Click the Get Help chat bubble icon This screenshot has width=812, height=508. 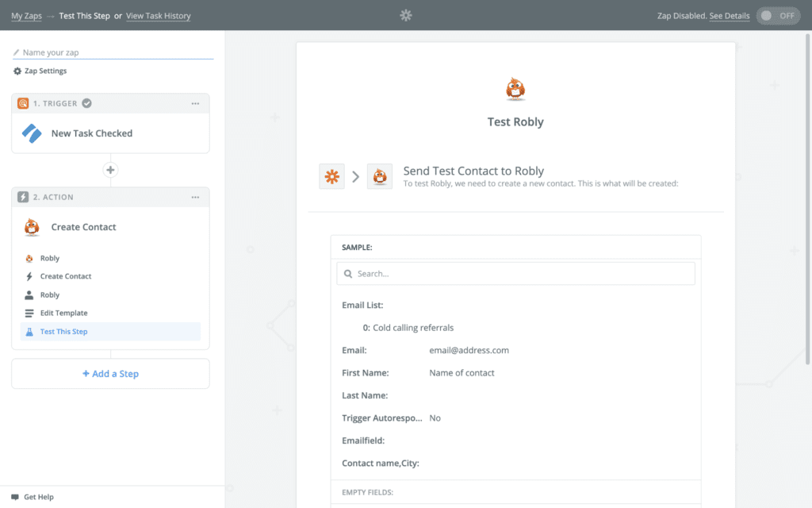coord(15,497)
